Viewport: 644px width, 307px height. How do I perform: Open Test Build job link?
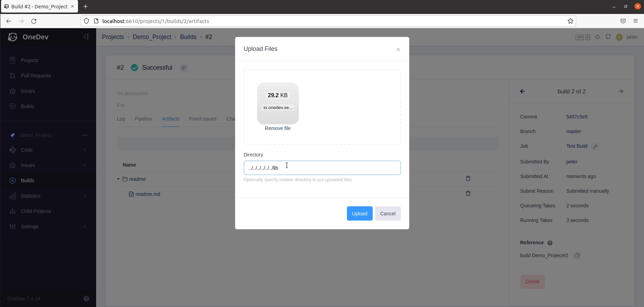577,146
